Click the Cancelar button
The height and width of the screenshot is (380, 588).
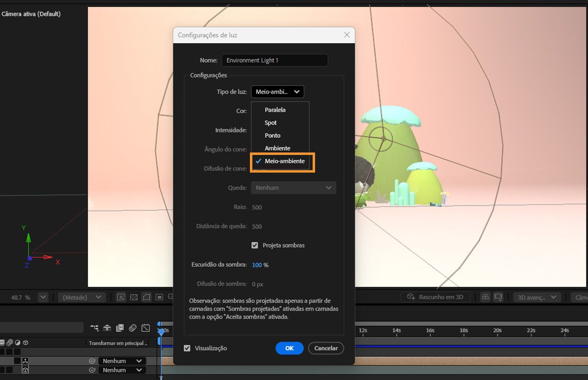[326, 348]
